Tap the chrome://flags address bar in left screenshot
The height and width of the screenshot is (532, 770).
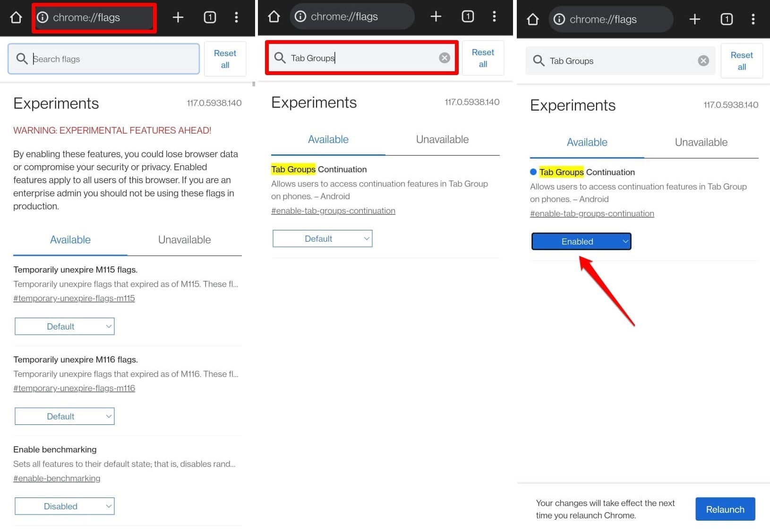click(94, 17)
